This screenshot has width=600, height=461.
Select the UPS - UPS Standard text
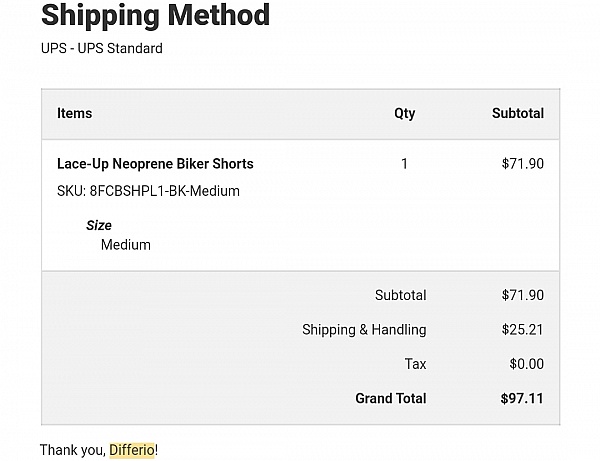point(102,49)
